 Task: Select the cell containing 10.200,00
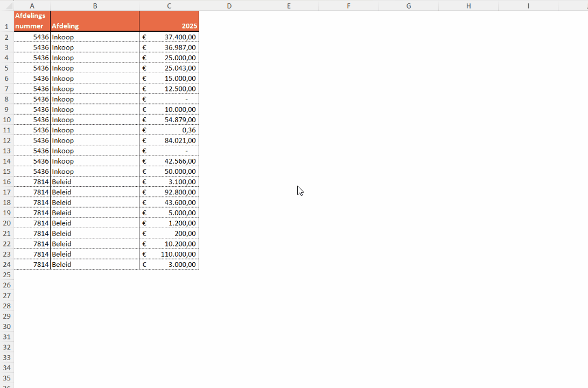(x=169, y=244)
